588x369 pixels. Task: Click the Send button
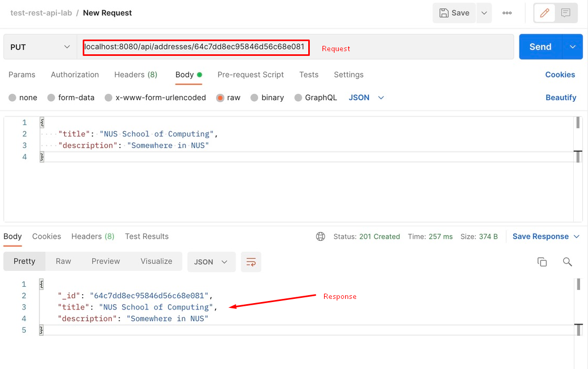click(x=540, y=46)
